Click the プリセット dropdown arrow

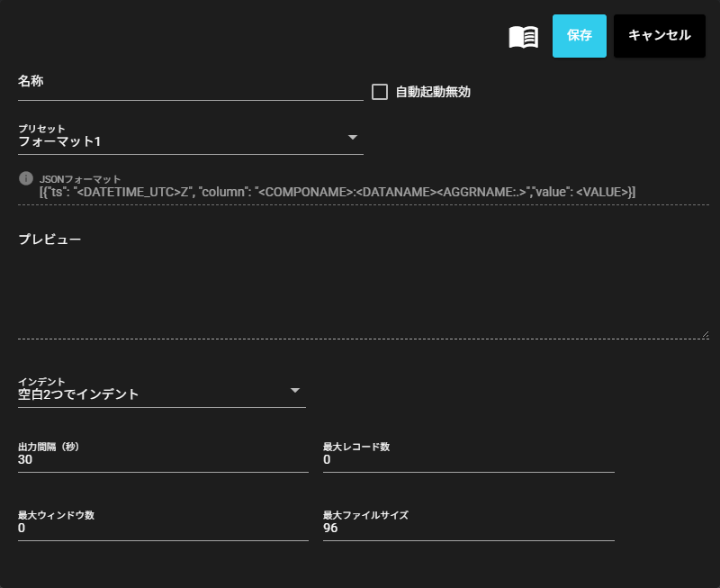[x=353, y=138]
